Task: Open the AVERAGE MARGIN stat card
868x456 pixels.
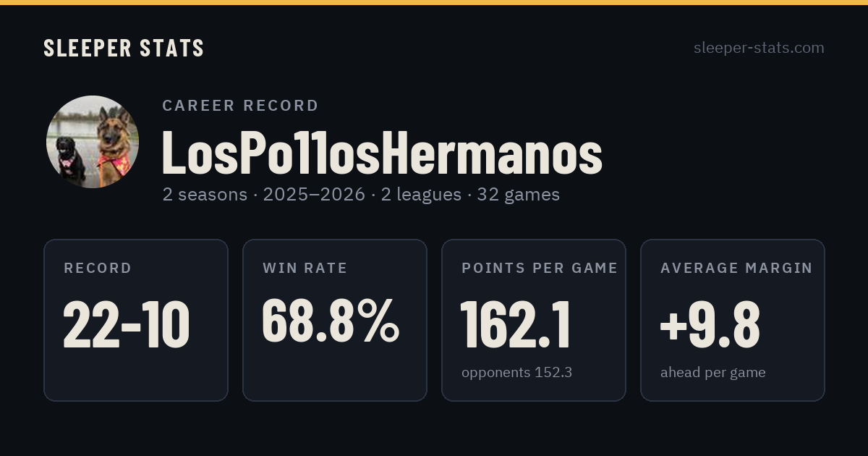Action: [733, 320]
